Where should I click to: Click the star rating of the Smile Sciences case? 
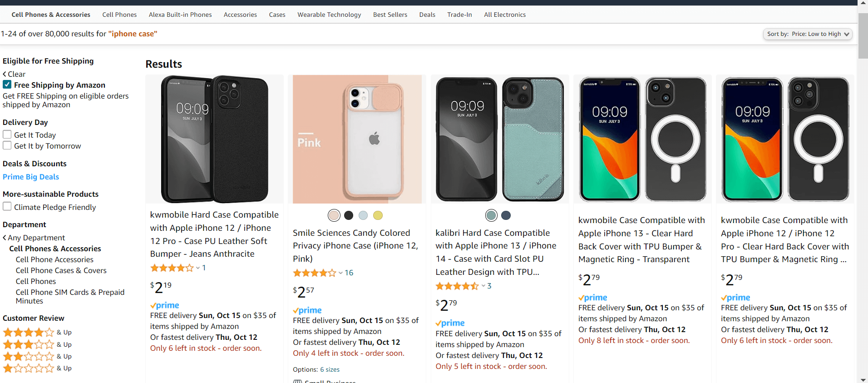click(x=315, y=273)
